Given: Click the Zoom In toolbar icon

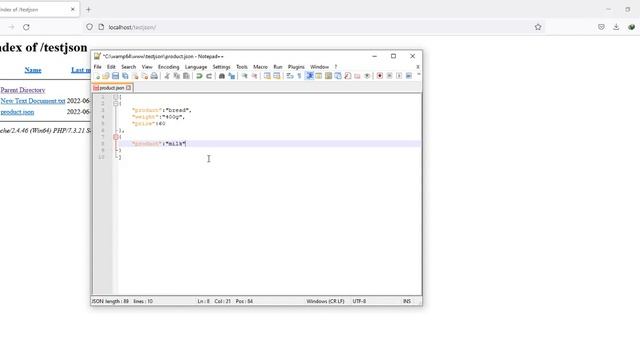Looking at the screenshot, I should 244,76.
